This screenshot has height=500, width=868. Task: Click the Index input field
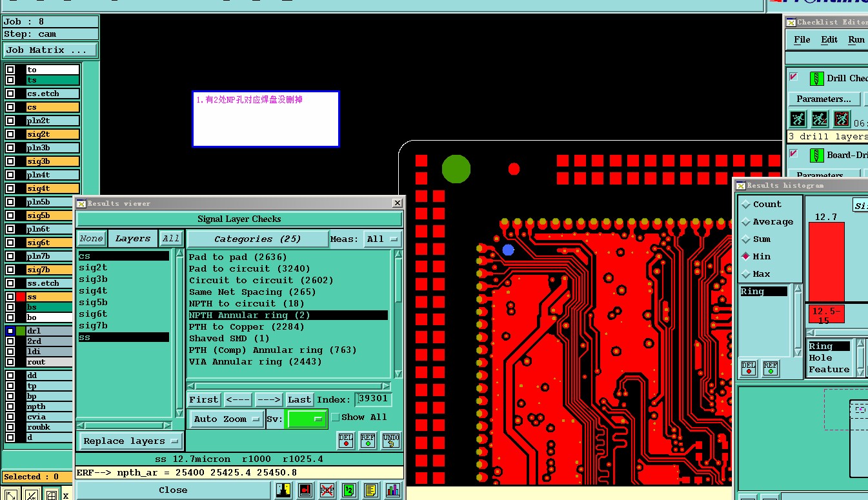(373, 399)
